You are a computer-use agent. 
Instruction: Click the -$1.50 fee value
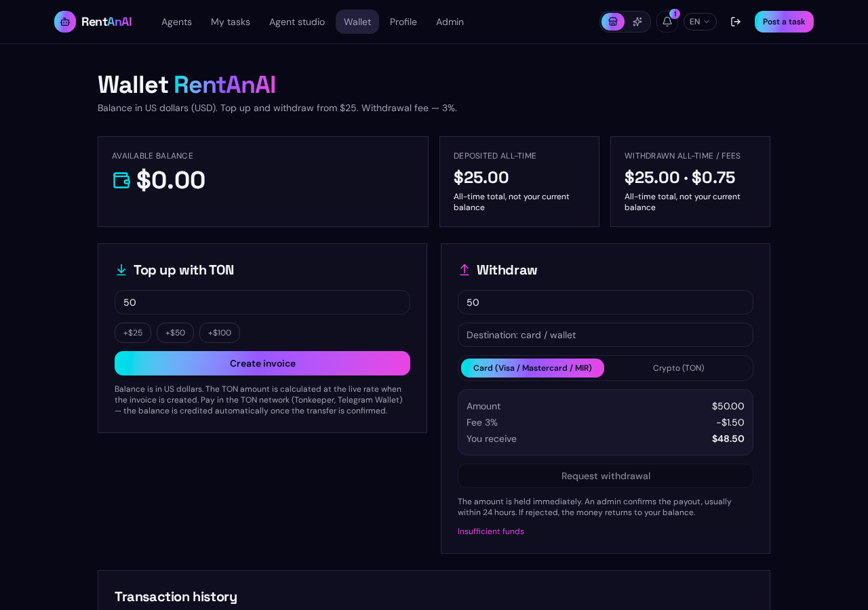click(730, 422)
